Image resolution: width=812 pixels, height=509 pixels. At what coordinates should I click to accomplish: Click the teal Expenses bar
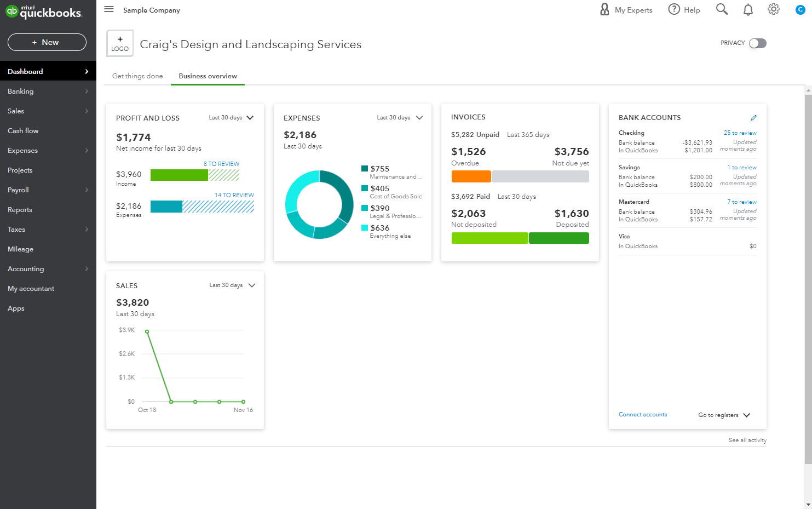(166, 207)
